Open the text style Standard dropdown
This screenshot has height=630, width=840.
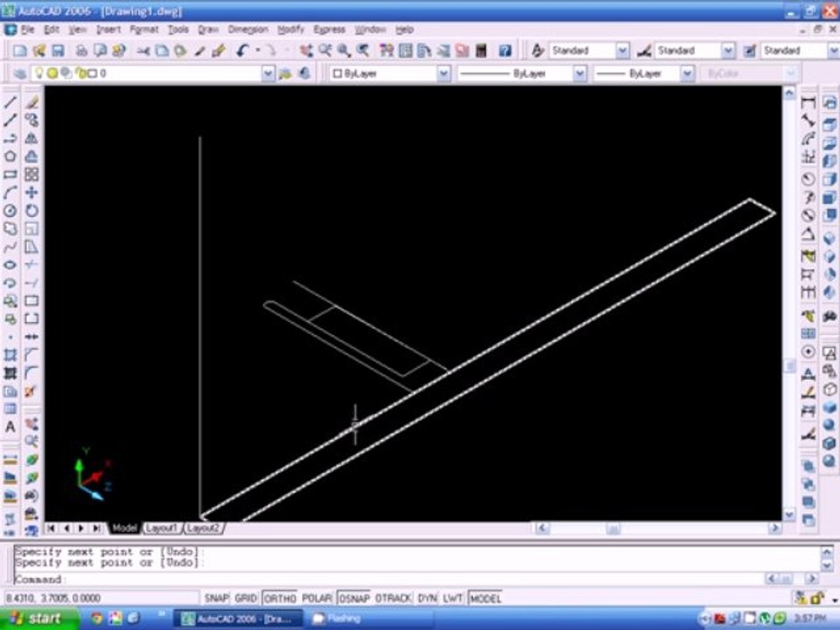tap(622, 51)
